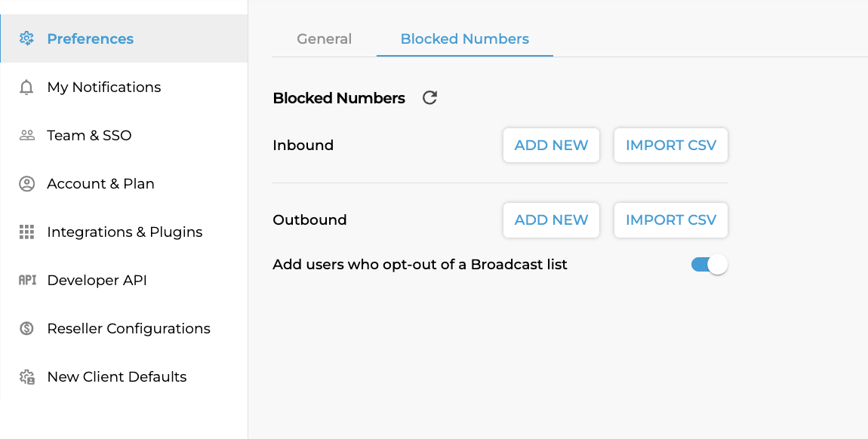Screen dimensions: 868x439
Task: Click the Preferences gear icon
Action: pyautogui.click(x=26, y=38)
